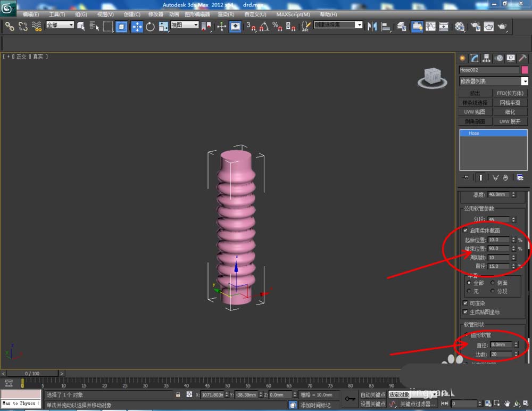Click the selection lock toggle icon
532x411 pixels.
(x=178, y=394)
